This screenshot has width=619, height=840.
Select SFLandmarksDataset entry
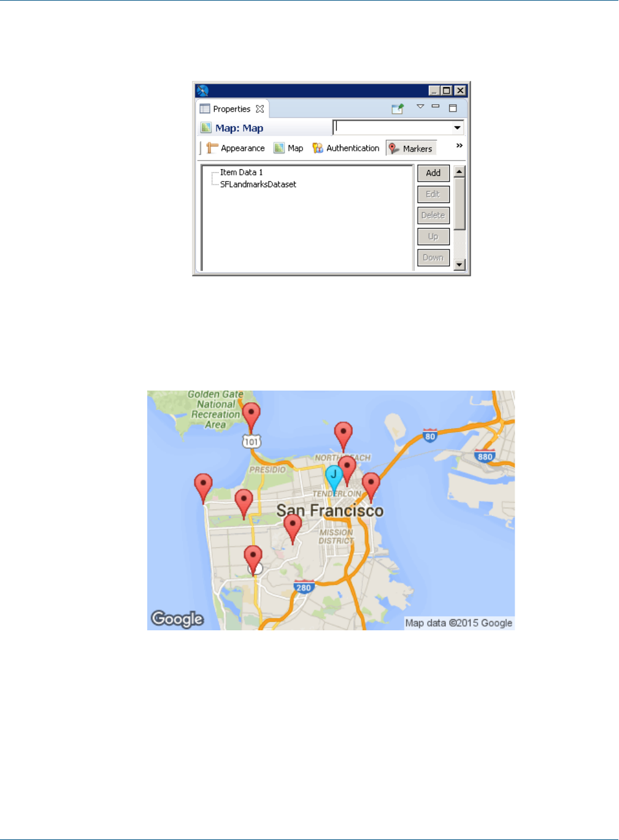[258, 184]
